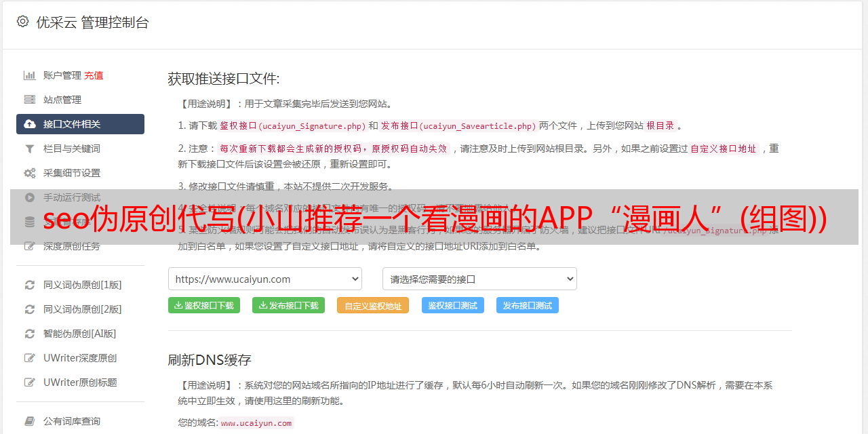Open the https://www.ucaiyun.com site dropdown
Viewport: 868px width, 434px height.
[265, 279]
